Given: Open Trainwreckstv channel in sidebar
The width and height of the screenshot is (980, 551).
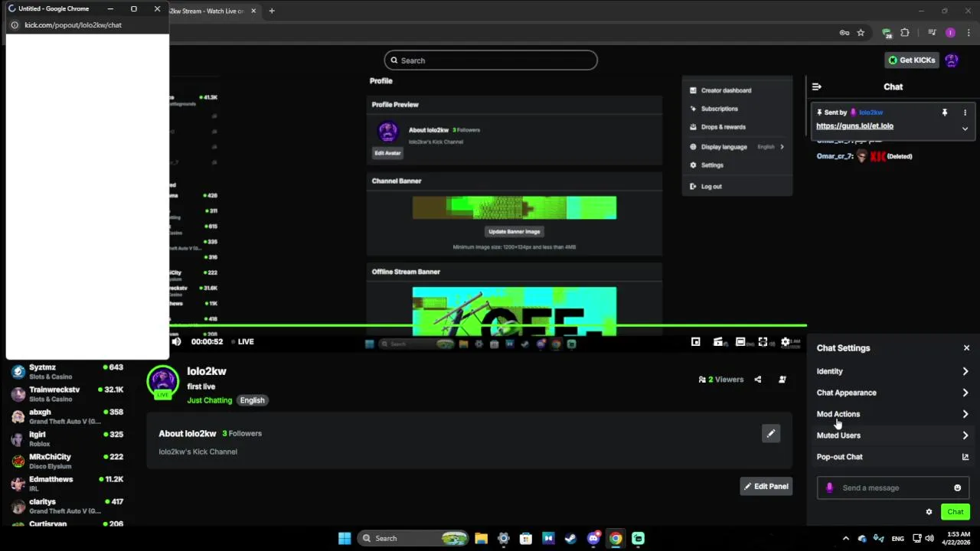Looking at the screenshot, I should point(67,394).
